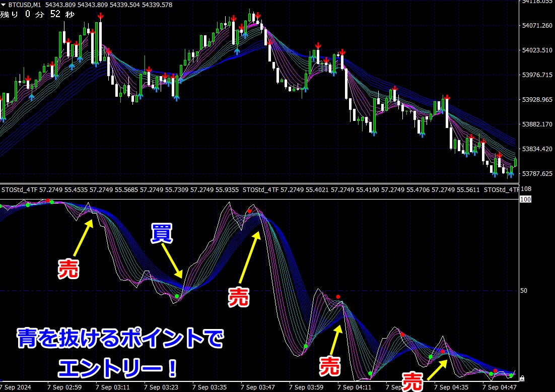This screenshot has width=555, height=392.
Task: Click the first STOStd_4TF indicator label
Action: [19, 190]
